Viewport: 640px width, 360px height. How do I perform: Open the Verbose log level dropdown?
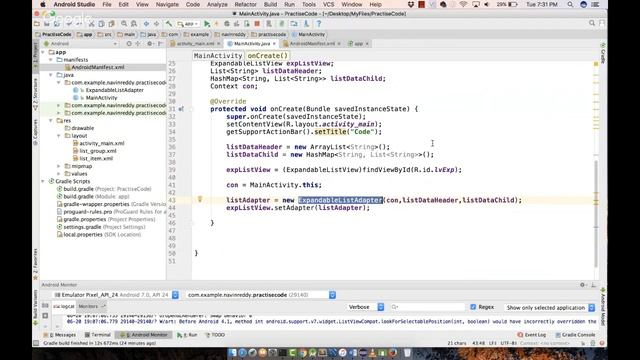pyautogui.click(x=365, y=307)
